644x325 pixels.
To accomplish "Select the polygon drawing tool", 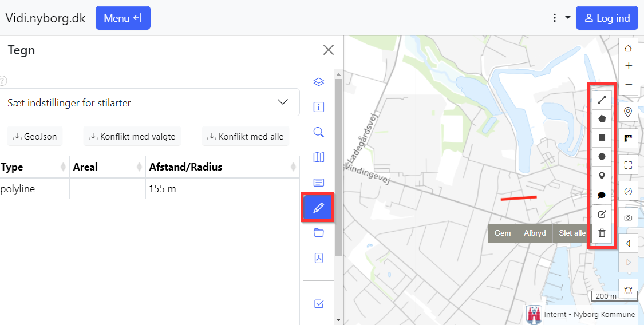I will click(x=602, y=119).
